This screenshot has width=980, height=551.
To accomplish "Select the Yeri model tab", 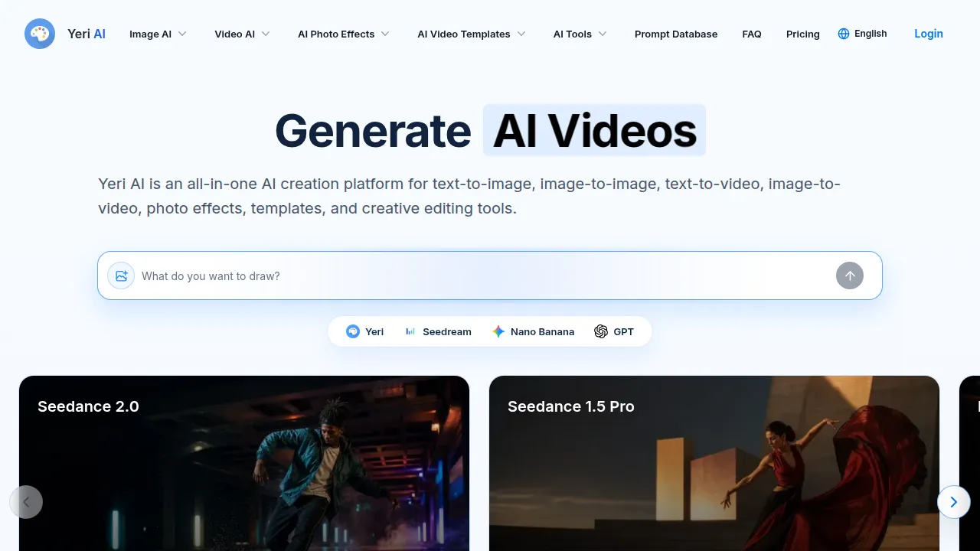I will tap(365, 331).
